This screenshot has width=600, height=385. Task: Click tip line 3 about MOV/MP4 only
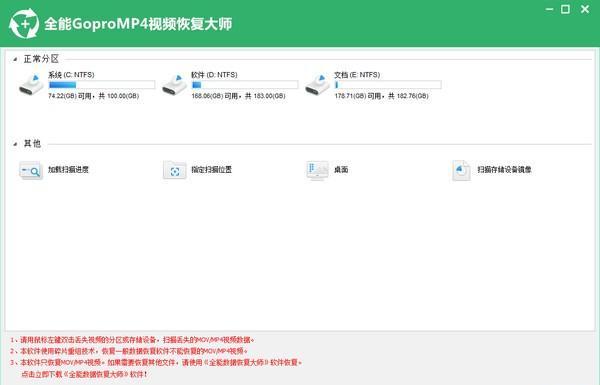point(156,362)
